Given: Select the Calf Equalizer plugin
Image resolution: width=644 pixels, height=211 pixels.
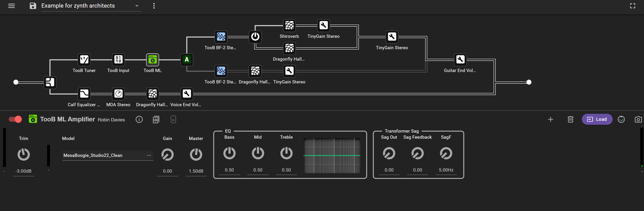Looking at the screenshot, I should (84, 94).
